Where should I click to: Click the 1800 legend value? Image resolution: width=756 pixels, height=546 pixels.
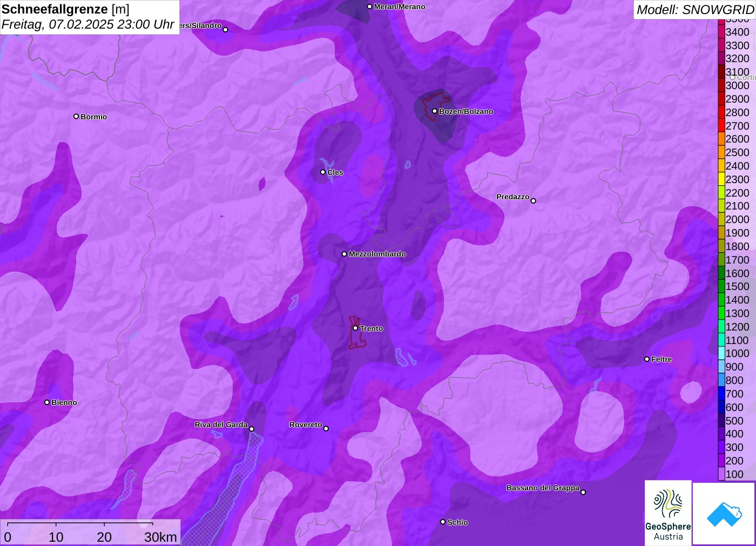tap(737, 246)
